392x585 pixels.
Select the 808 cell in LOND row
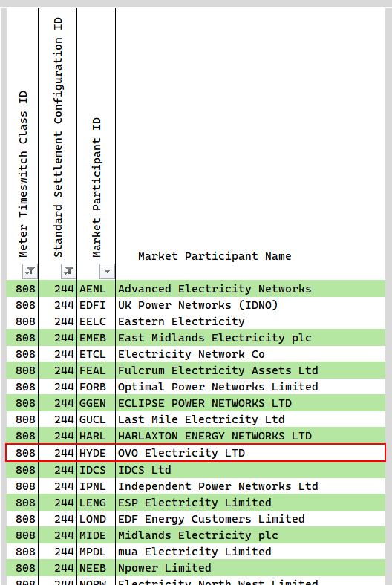(22, 519)
